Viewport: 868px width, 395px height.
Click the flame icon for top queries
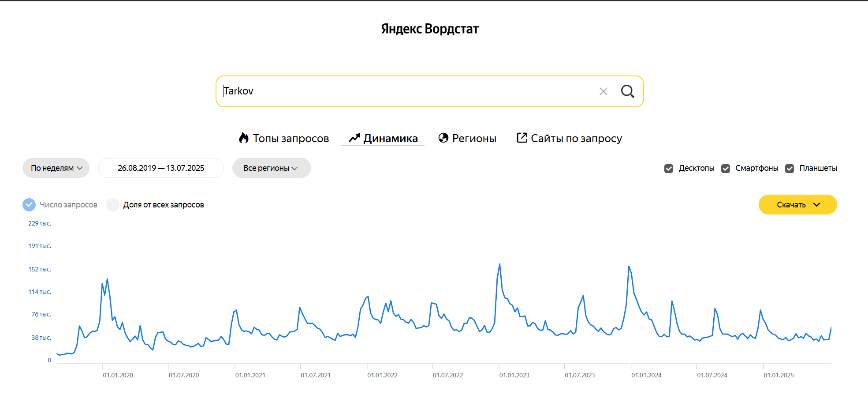point(244,138)
